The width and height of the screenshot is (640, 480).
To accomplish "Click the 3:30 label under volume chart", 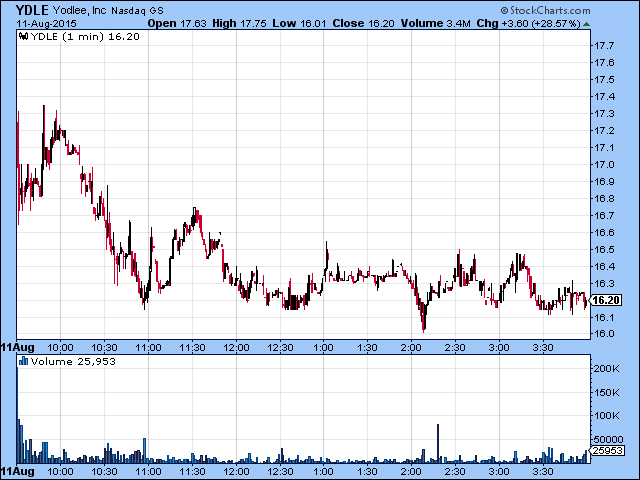I will [x=543, y=471].
